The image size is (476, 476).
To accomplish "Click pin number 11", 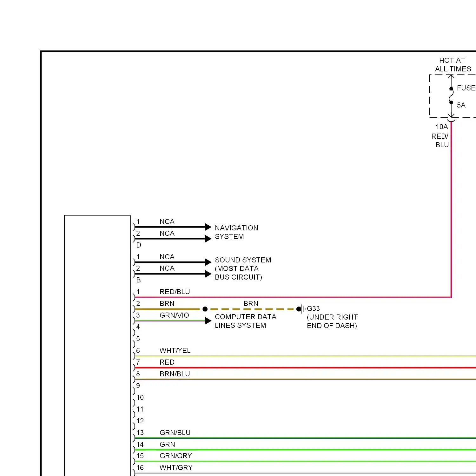I will tap(140, 409).
